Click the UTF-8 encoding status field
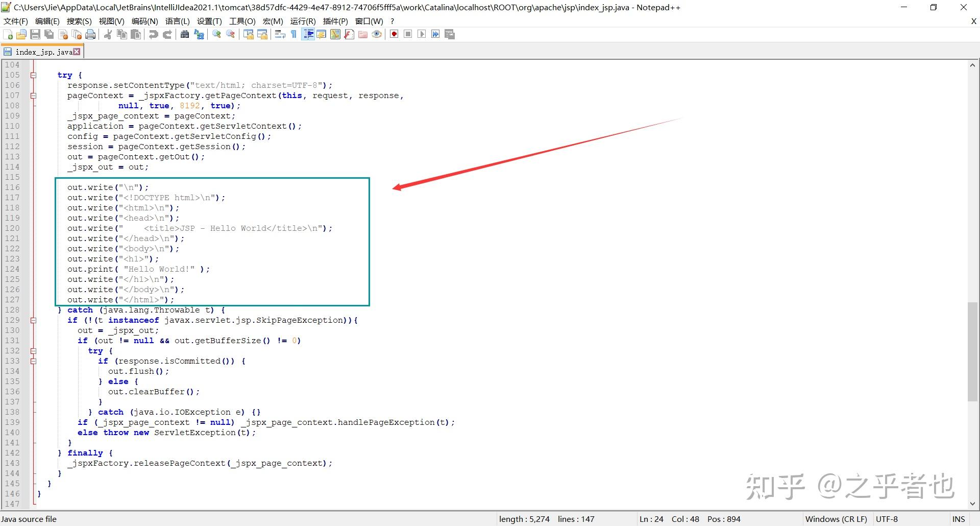The height and width of the screenshot is (526, 980). point(887,519)
